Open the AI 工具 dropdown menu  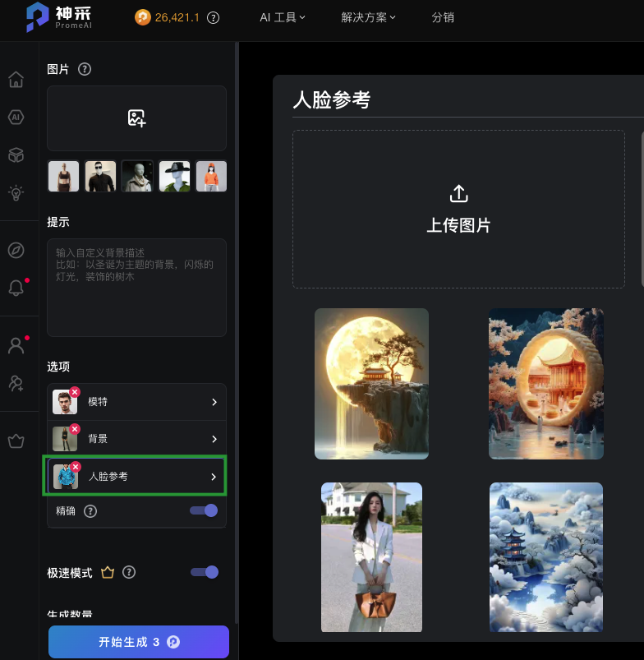tap(282, 17)
